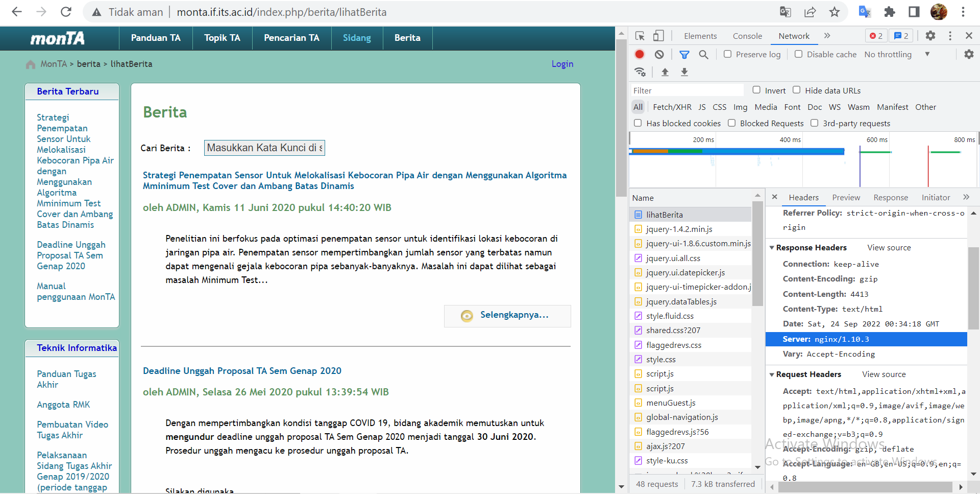Switch to the Console tab
Screen dimensions: 980x494
click(747, 36)
